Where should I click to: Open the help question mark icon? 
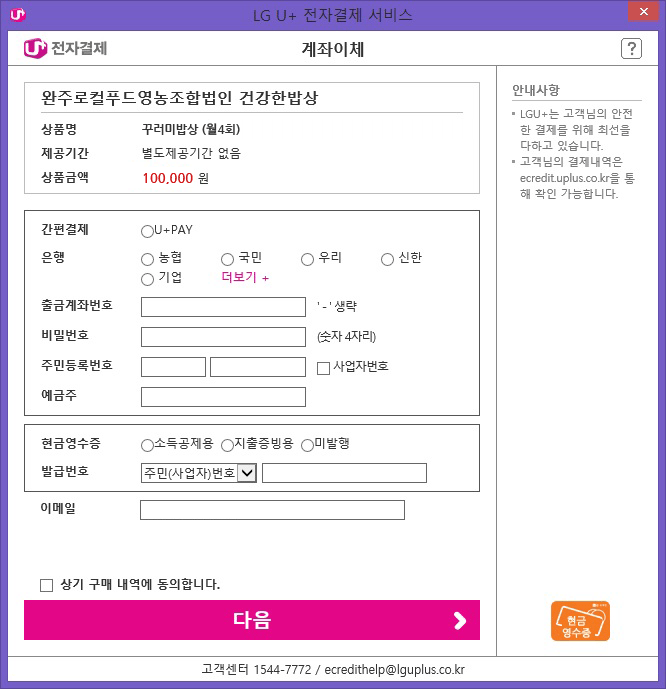[x=631, y=48]
